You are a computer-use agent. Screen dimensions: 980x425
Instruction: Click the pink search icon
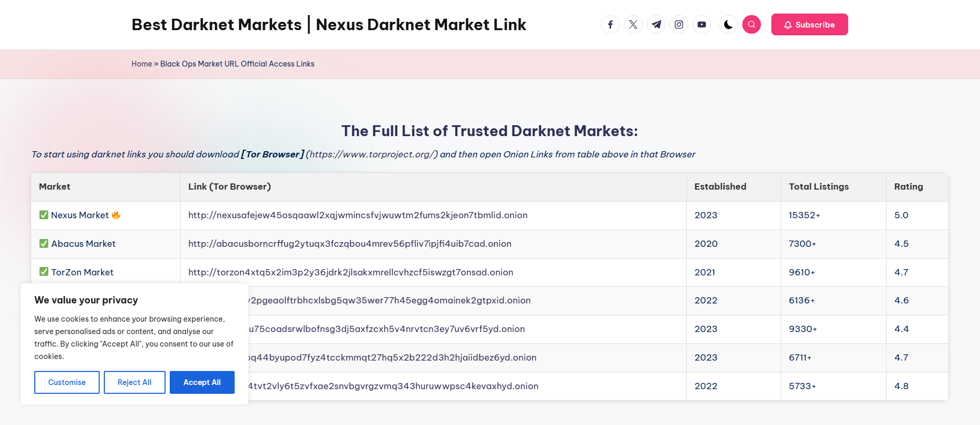tap(752, 24)
